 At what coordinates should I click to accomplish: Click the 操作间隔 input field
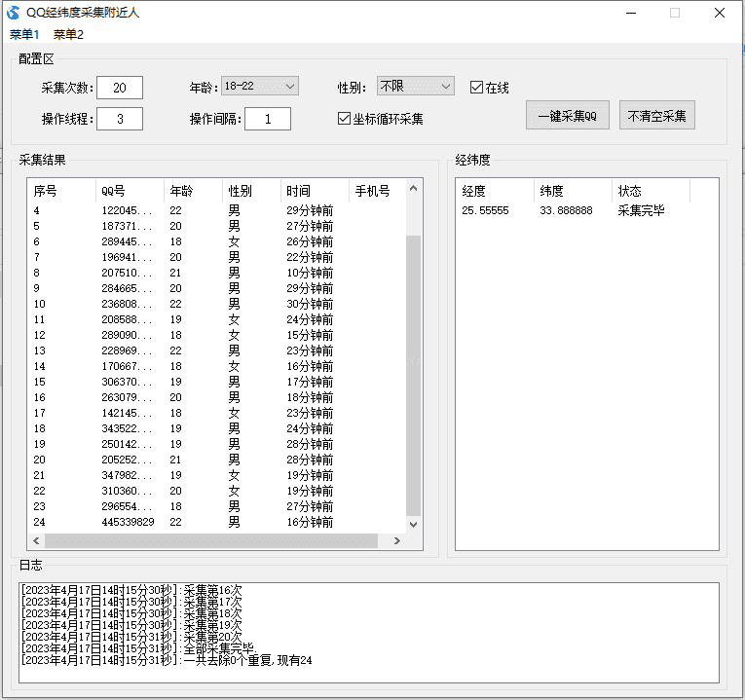pyautogui.click(x=268, y=119)
